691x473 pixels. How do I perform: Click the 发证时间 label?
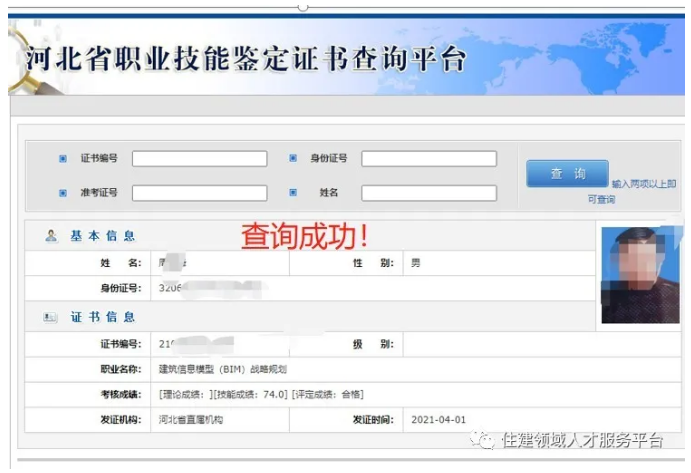click(x=373, y=420)
